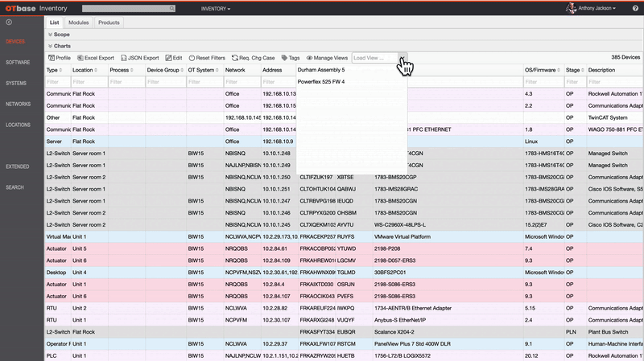Click Req. Chg Case button
This screenshot has height=361, width=644.
click(x=253, y=58)
